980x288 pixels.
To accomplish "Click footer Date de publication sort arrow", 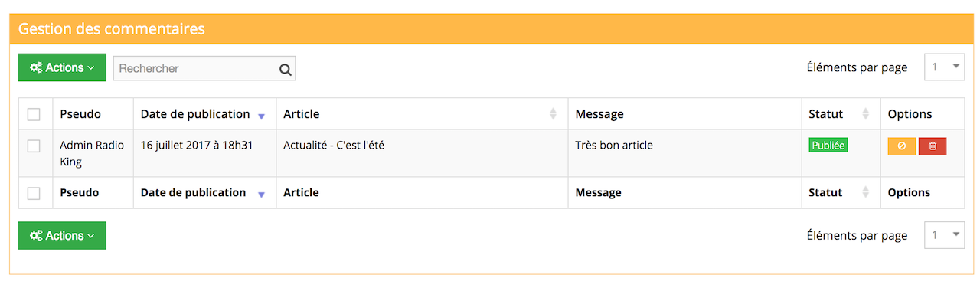I will pyautogui.click(x=261, y=195).
